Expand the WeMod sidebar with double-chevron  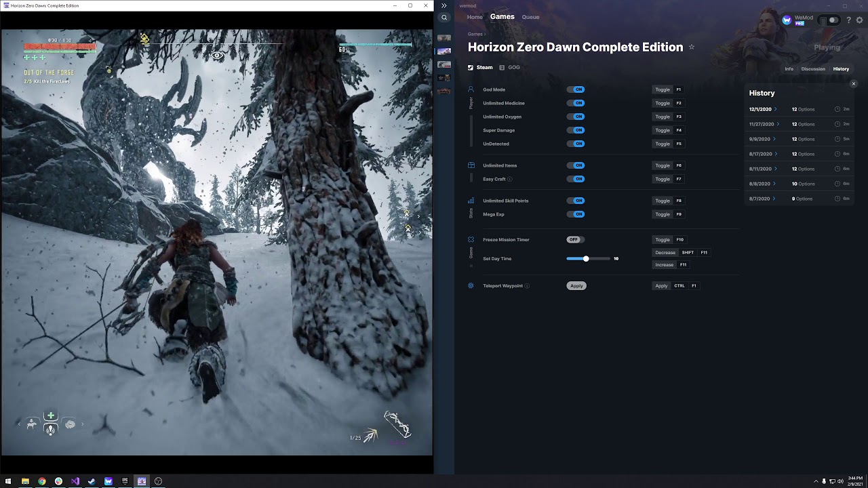(x=444, y=5)
